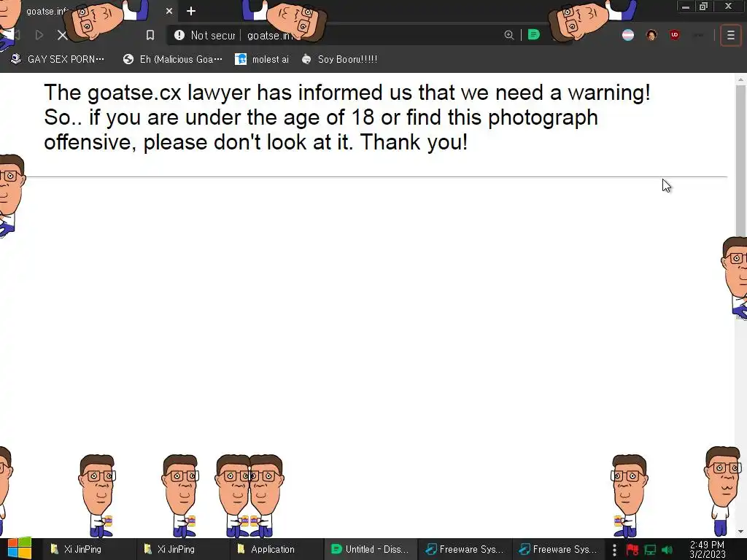747x560 pixels.
Task: Click the green chat icon in the address bar
Action: point(533,35)
